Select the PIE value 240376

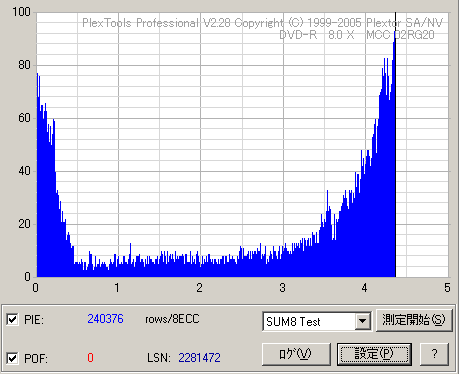tap(105, 319)
